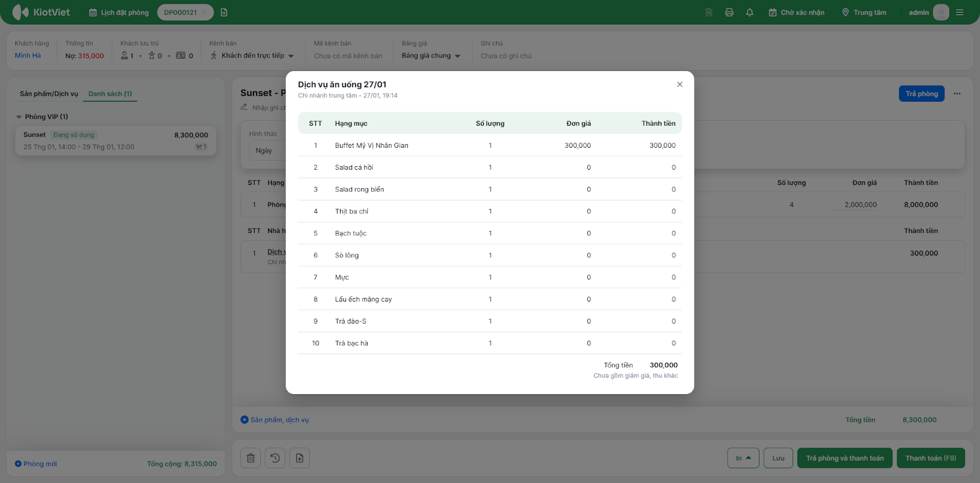Open the history clock icon

275,458
